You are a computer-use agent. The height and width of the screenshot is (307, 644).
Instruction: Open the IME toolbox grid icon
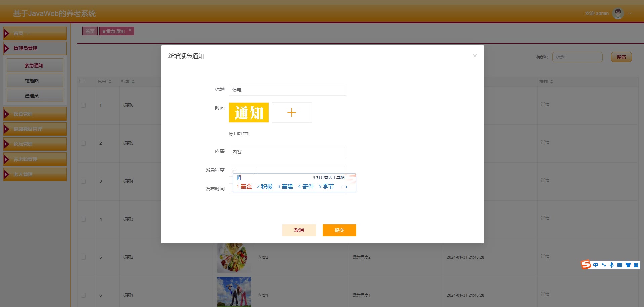pyautogui.click(x=636, y=265)
